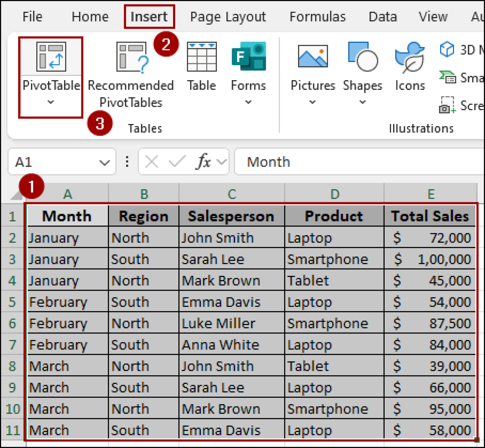The height and width of the screenshot is (448, 485).
Task: Click the Shapes icon
Action: [x=362, y=57]
